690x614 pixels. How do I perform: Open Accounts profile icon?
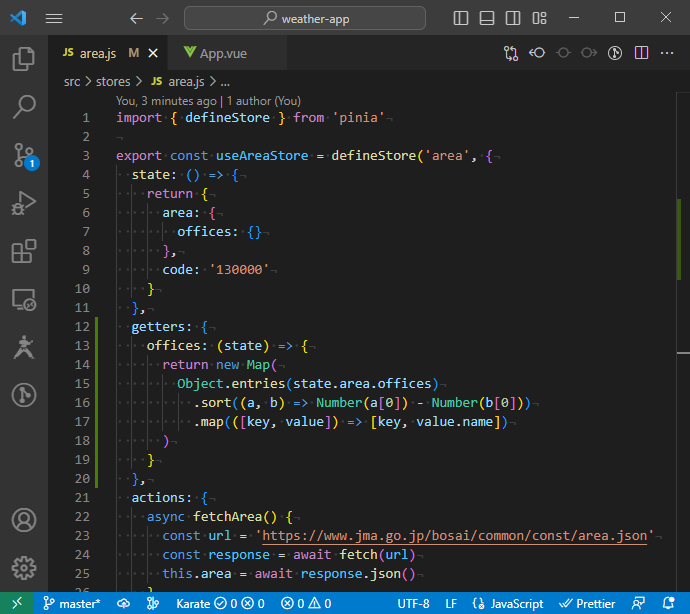[x=24, y=521]
